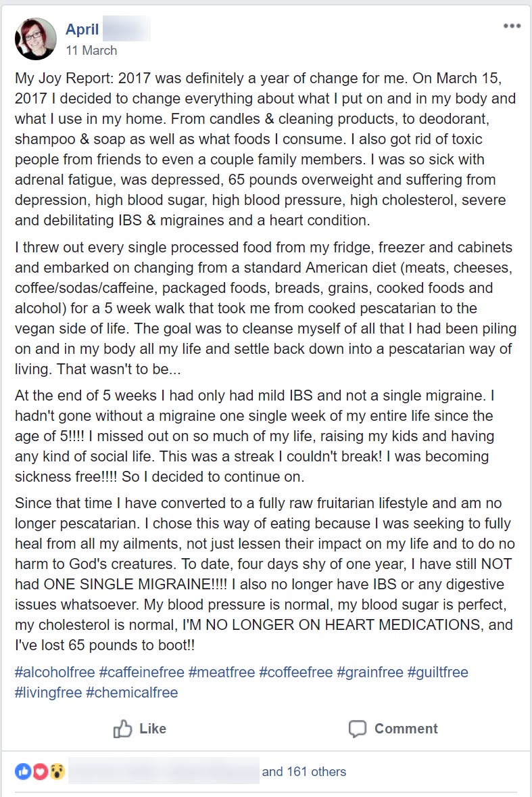532x797 pixels.
Task: Open April's profile name link
Action: tap(82, 29)
